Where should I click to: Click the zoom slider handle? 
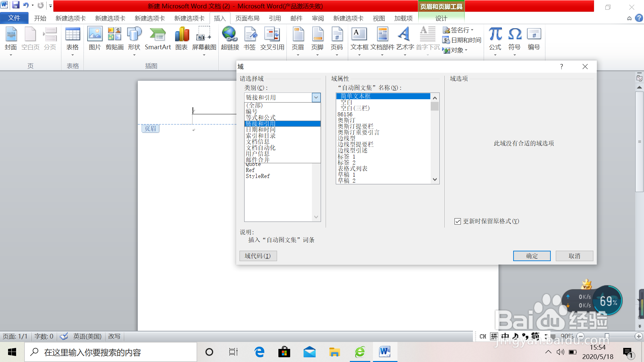click(x=607, y=336)
